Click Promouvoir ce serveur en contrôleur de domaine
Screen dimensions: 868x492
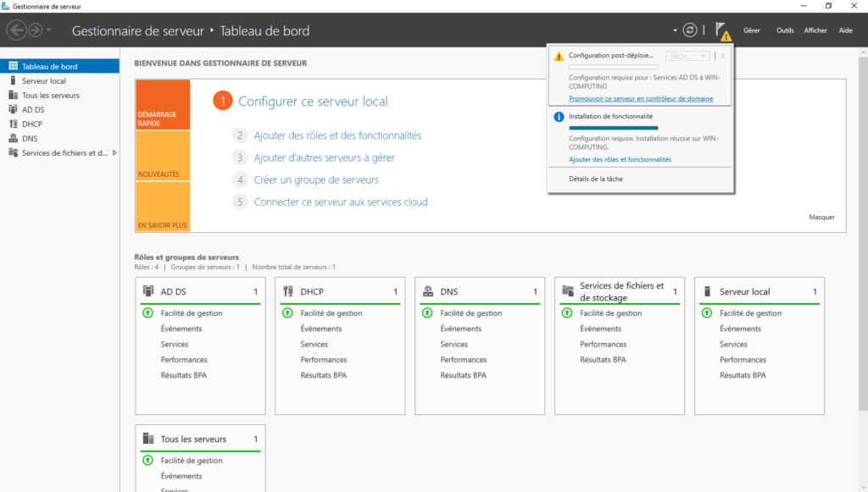click(x=640, y=98)
